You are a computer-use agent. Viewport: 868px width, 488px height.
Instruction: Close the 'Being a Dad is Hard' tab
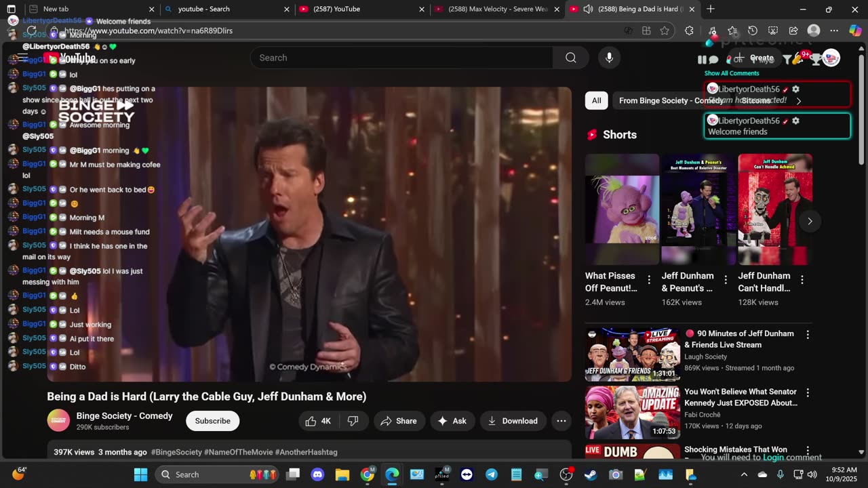692,9
